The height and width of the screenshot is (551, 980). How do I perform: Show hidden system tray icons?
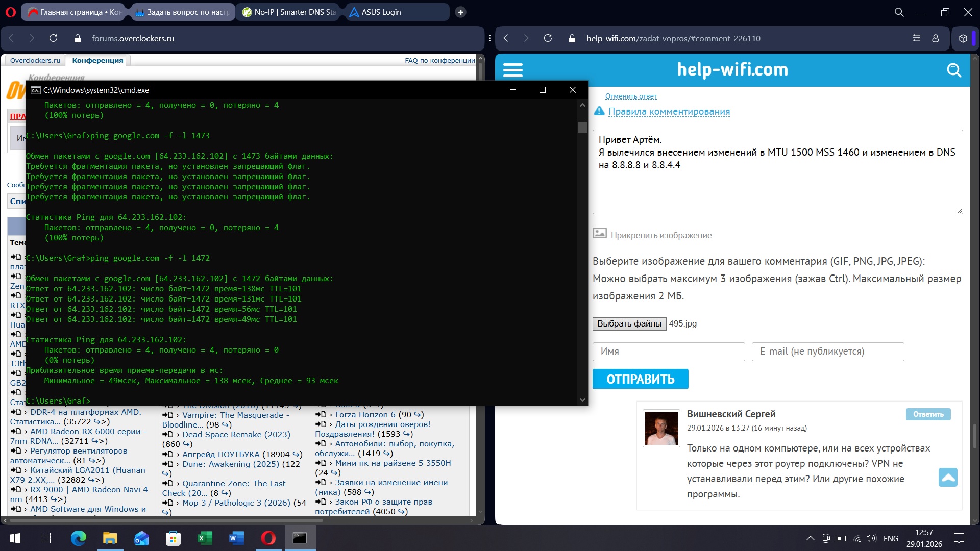coord(810,538)
